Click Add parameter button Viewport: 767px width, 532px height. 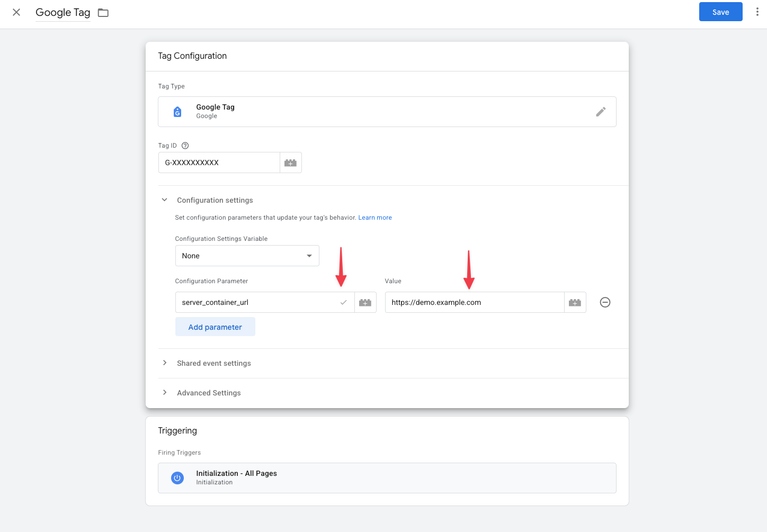coord(215,327)
